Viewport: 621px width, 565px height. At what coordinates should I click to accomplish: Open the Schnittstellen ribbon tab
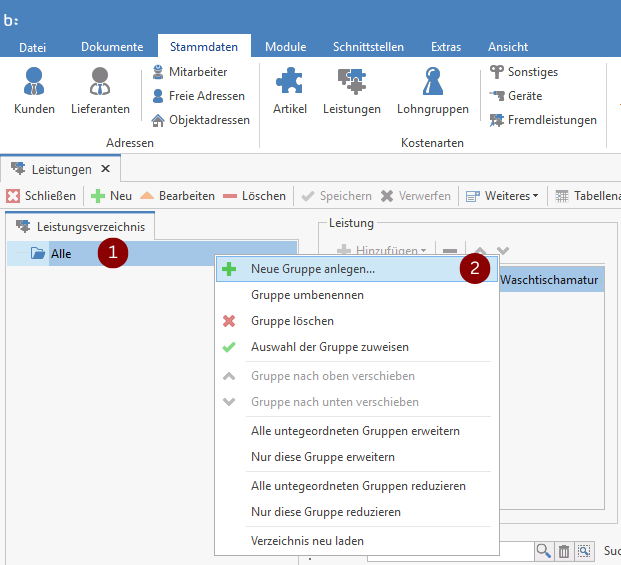click(368, 47)
